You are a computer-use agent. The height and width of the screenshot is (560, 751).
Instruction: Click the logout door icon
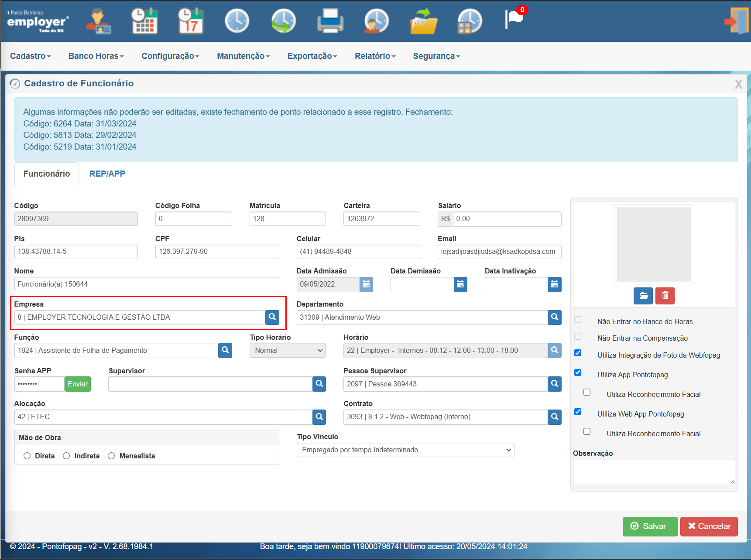[737, 21]
